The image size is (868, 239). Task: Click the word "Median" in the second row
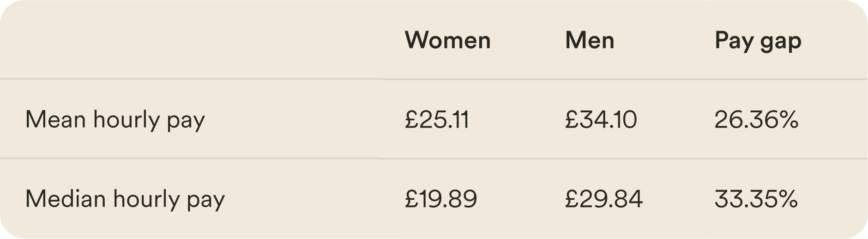66,199
